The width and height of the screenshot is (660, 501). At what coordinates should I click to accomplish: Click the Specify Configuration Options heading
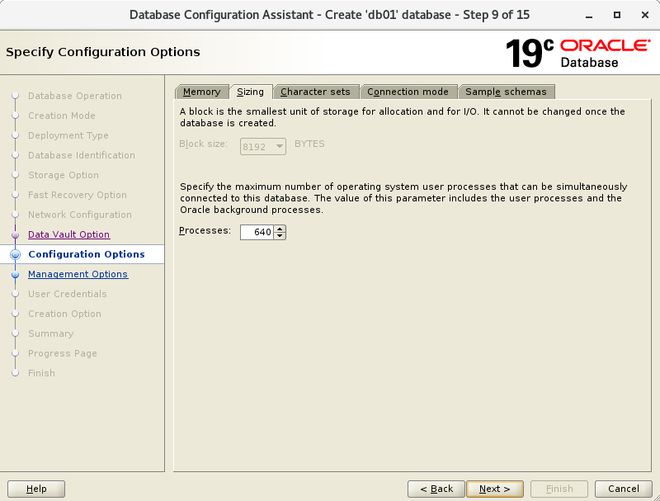pos(103,52)
